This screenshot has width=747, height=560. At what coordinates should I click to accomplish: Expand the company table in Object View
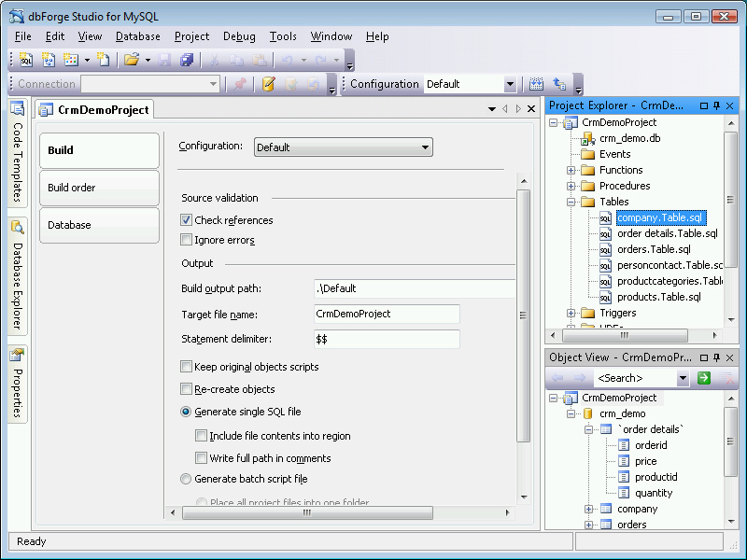589,509
